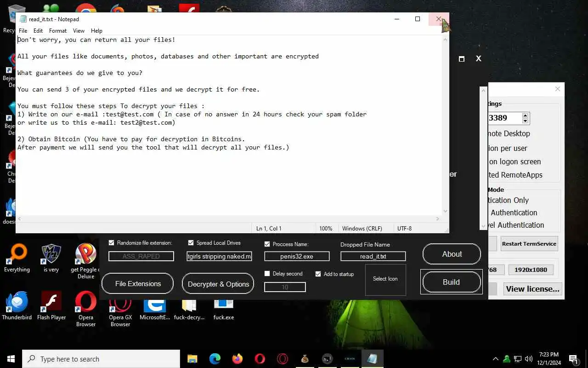Click Notepad's vertical scrollbar up arrow
This screenshot has width=588, height=368.
pos(445,40)
